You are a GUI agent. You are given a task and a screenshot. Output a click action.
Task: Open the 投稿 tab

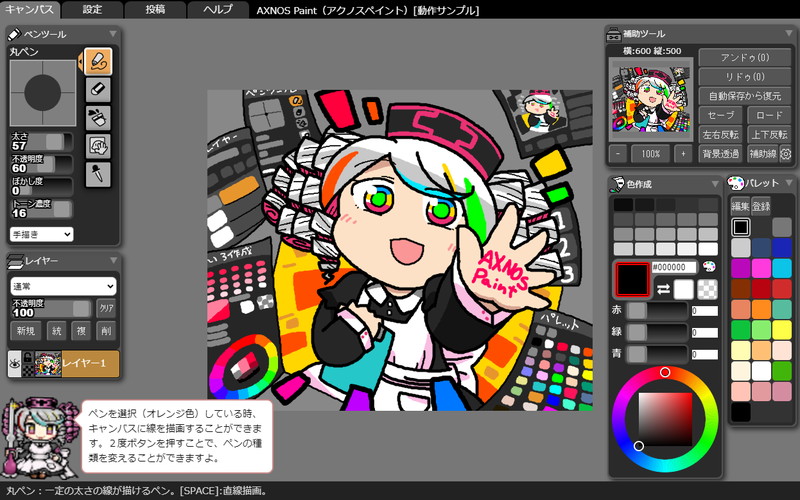[x=155, y=9]
